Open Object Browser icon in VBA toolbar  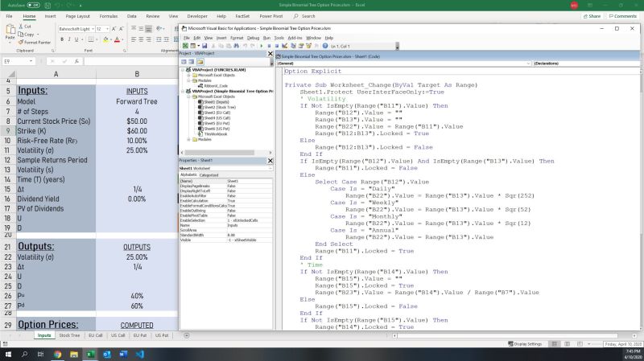(x=308, y=46)
